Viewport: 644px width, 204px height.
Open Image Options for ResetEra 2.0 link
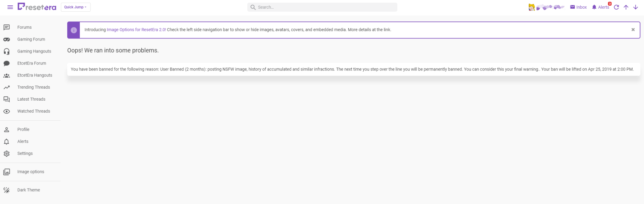[136, 30]
